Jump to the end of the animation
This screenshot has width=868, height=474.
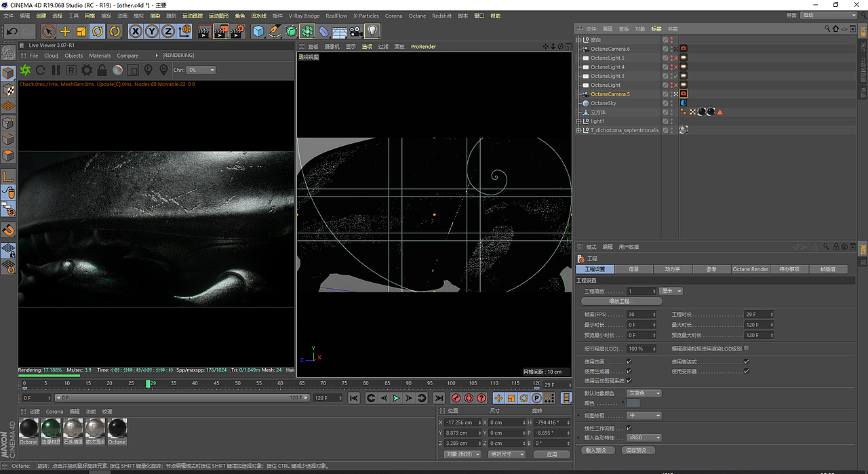pyautogui.click(x=439, y=398)
